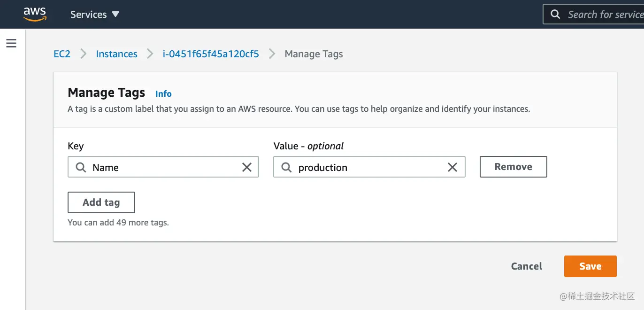Image resolution: width=644 pixels, height=310 pixels.
Task: Cancel the tag editing
Action: click(x=526, y=266)
